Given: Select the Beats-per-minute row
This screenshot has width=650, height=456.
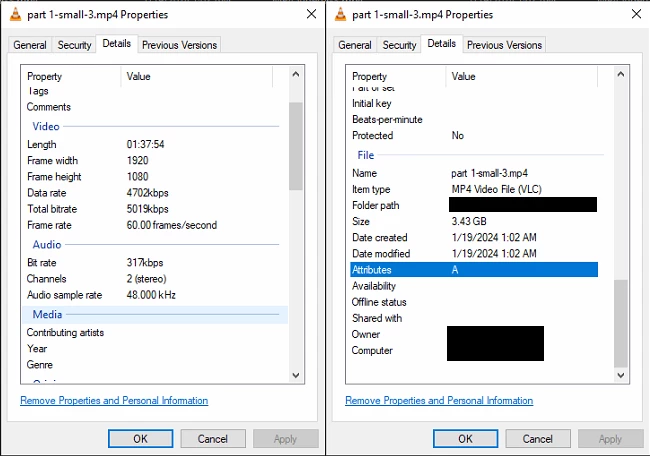Looking at the screenshot, I should 474,119.
